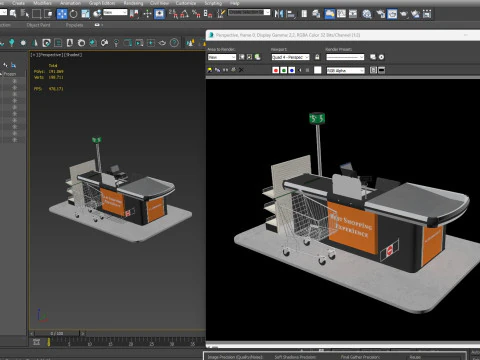Click the Render Setup icon in render window

(x=373, y=57)
